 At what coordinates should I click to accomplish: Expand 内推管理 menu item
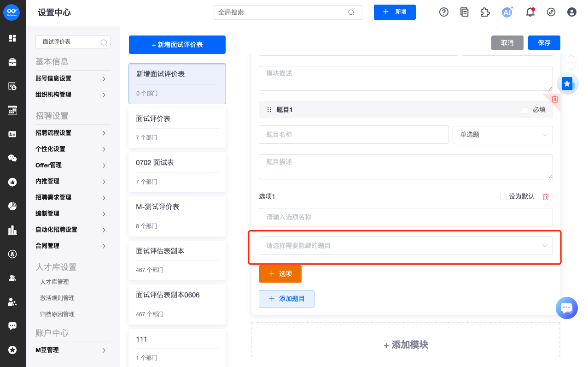pyautogui.click(x=73, y=181)
